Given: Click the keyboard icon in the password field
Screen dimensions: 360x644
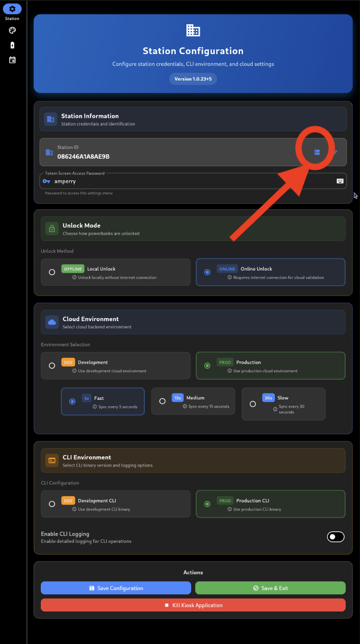Looking at the screenshot, I should click(340, 181).
